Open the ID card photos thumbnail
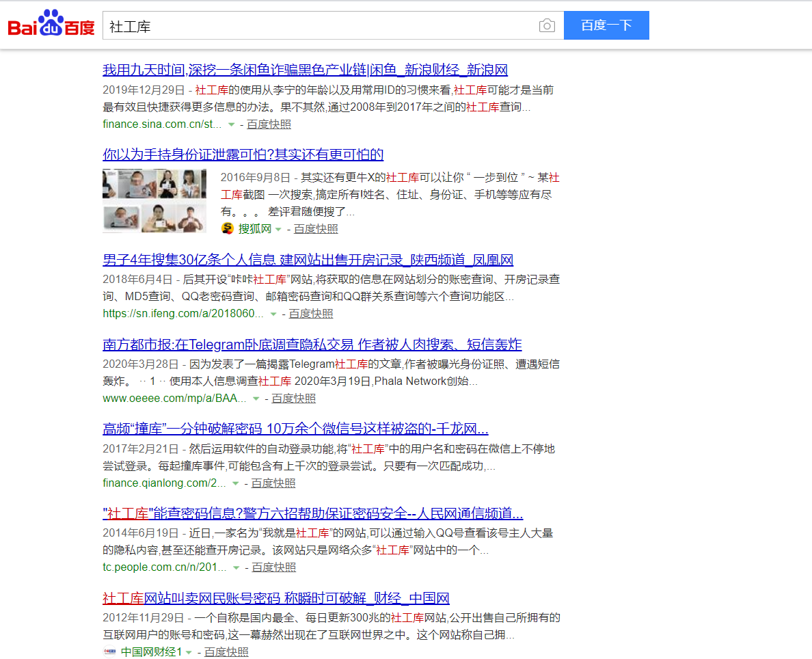This screenshot has width=812, height=659. click(154, 200)
